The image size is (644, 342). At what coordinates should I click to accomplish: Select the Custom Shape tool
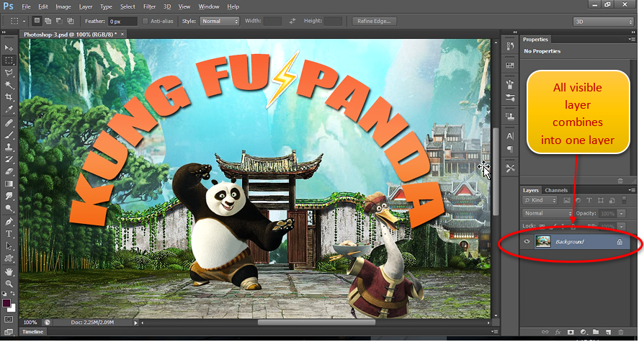tap(9, 258)
